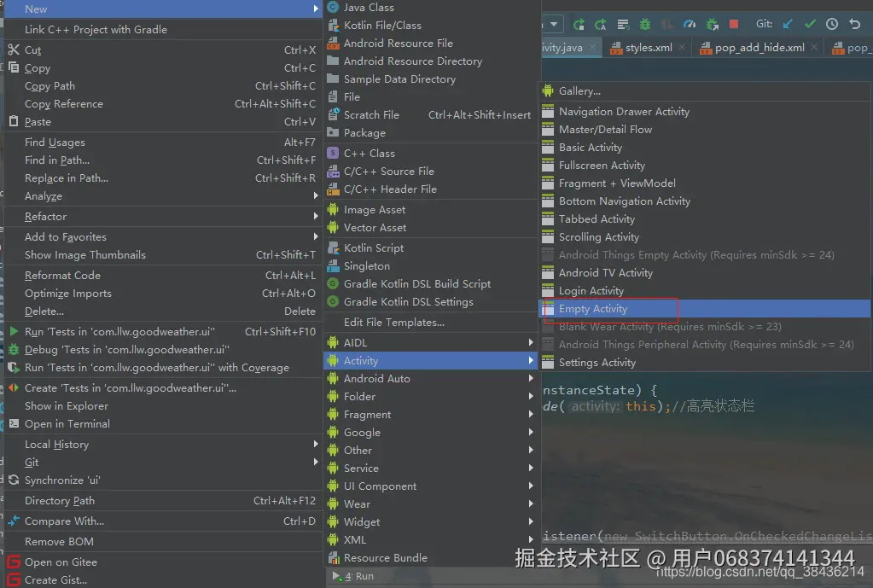Choose Basic Activity
The image size is (873, 588).
tap(705, 148)
